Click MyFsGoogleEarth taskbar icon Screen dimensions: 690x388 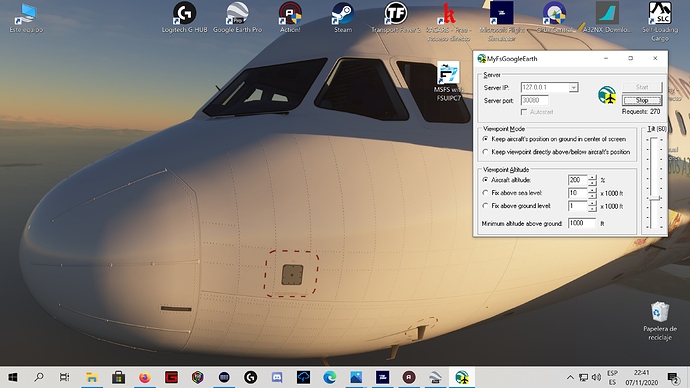click(462, 377)
